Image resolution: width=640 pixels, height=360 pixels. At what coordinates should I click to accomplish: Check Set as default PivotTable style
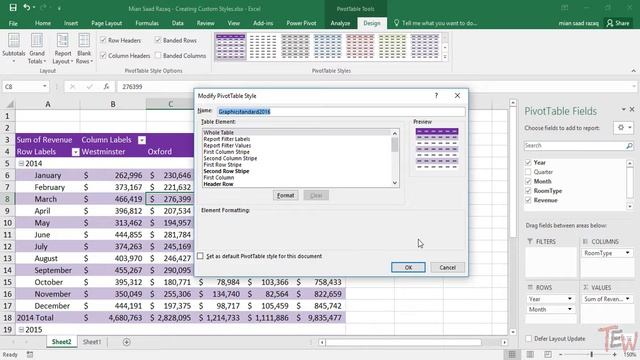click(x=200, y=256)
